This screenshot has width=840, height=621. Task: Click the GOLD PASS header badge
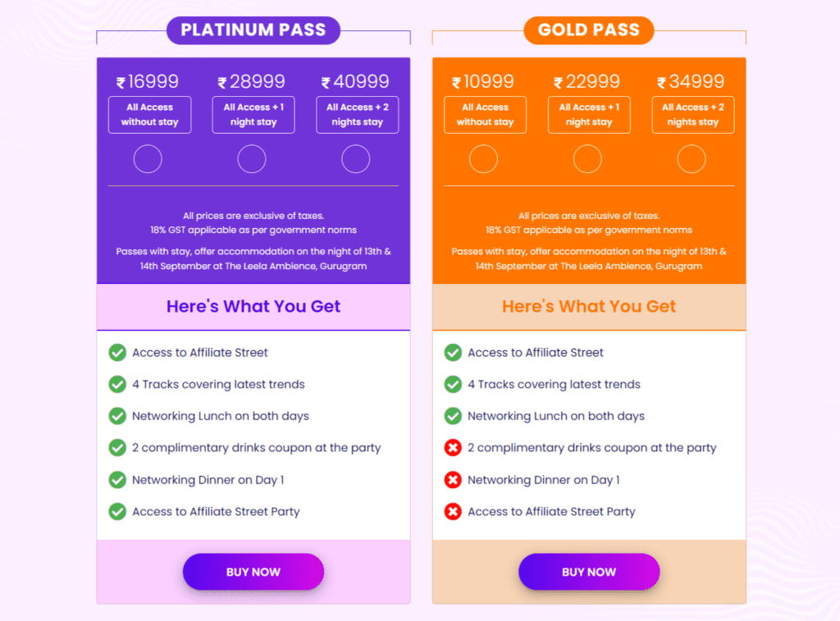588,30
